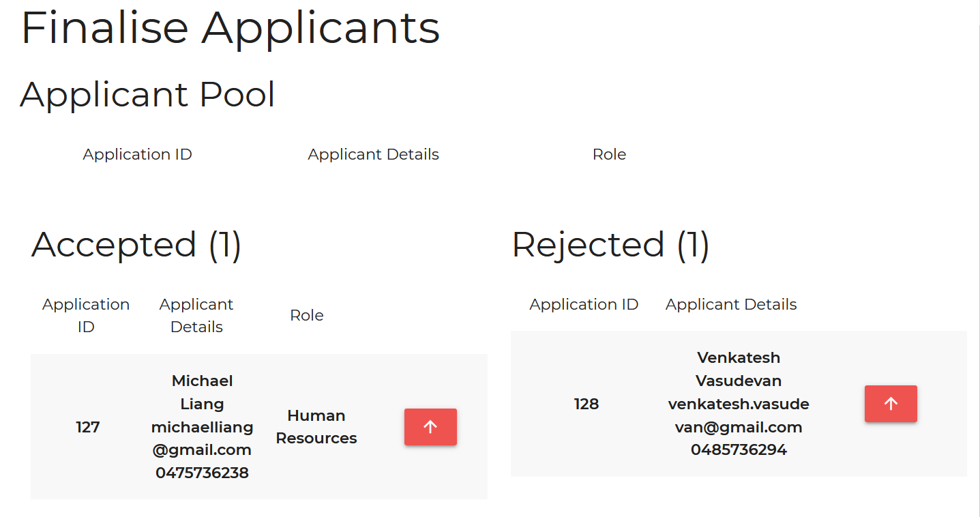
Task: Click Michael Liang's applicant details
Action: pyautogui.click(x=202, y=427)
